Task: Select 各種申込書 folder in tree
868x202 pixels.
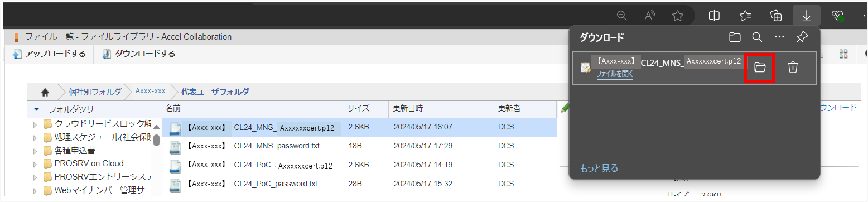Action: [75, 151]
